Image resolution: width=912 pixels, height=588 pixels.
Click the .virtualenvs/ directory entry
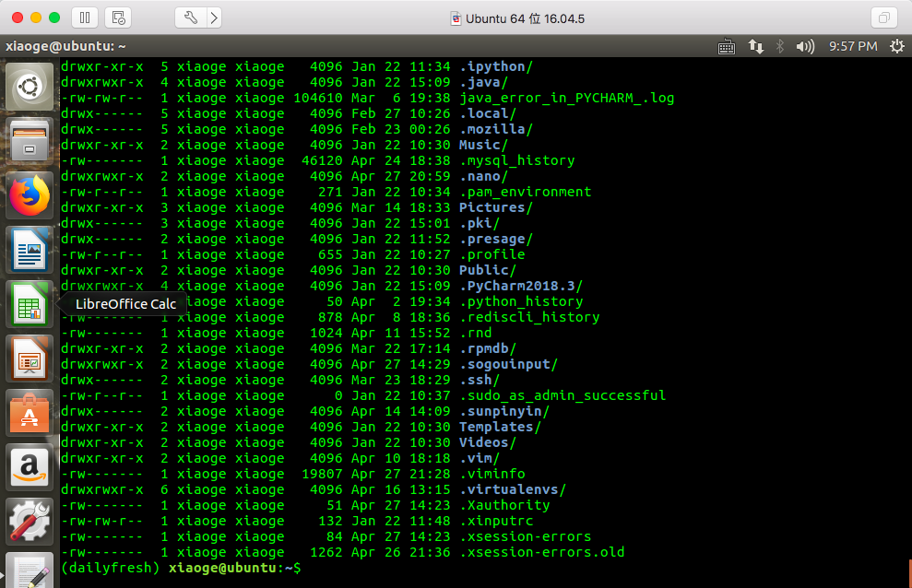[x=513, y=490]
